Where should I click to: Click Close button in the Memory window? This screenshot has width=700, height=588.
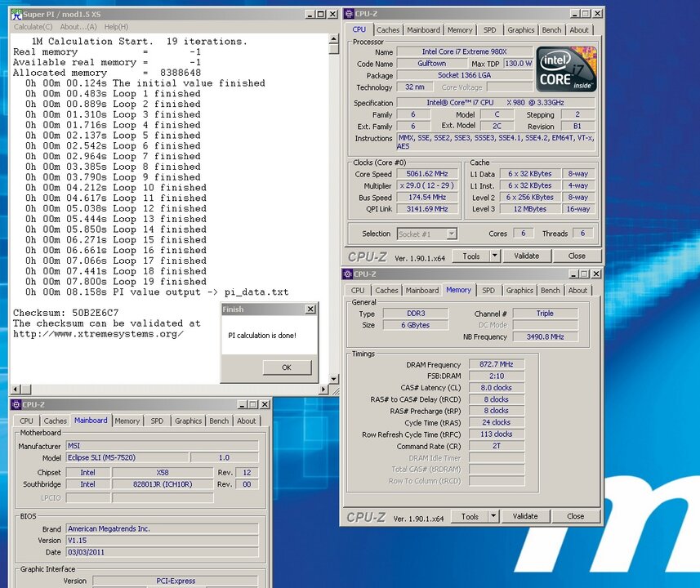(x=576, y=516)
